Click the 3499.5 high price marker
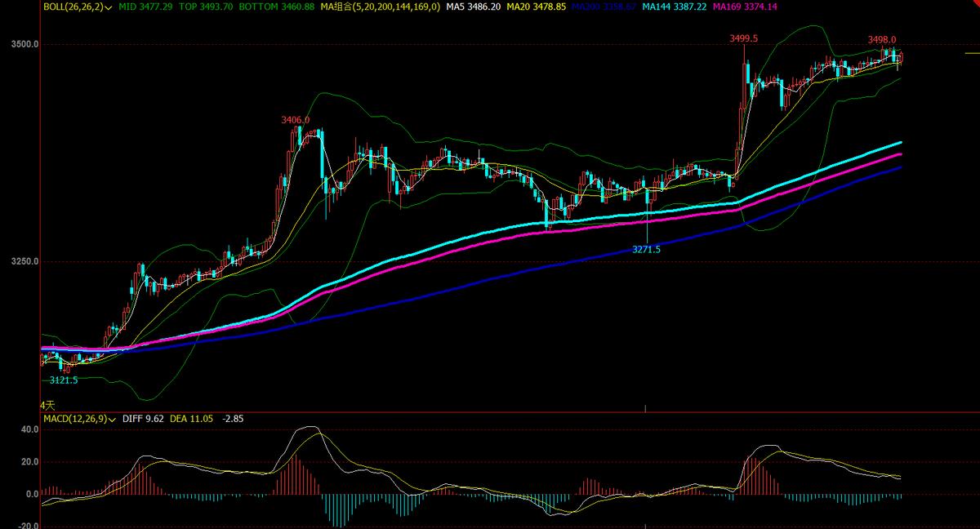Screen dimensions: 980x529 [x=743, y=38]
